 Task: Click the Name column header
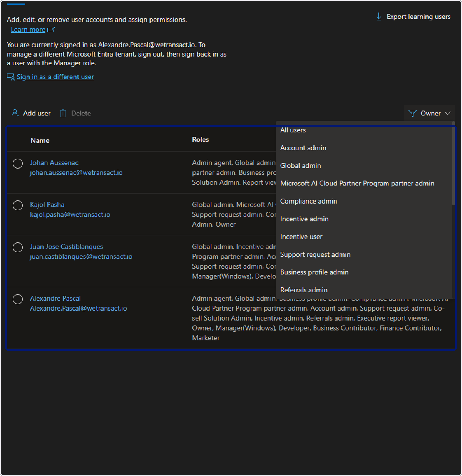(40, 140)
